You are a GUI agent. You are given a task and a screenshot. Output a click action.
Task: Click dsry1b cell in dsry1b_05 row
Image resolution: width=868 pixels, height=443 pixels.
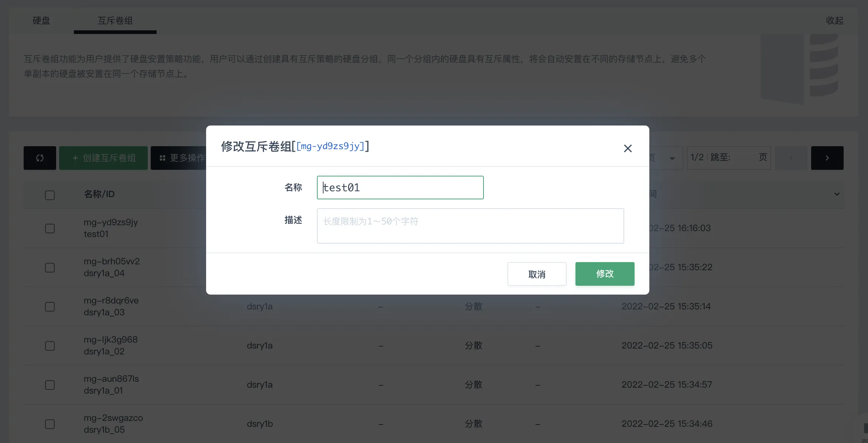pos(260,424)
